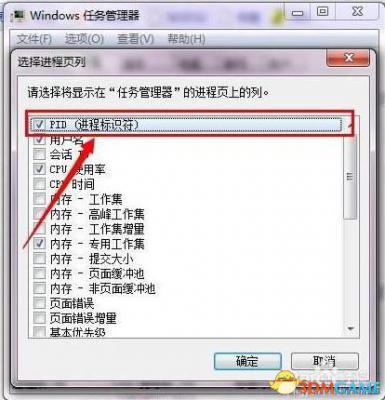385x400 pixels.
Task: Maximize the Windows 任务管理器 window
Action: [322, 12]
